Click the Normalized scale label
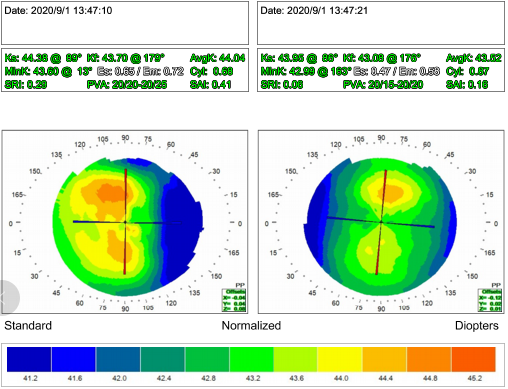The image size is (508, 389). 251,325
